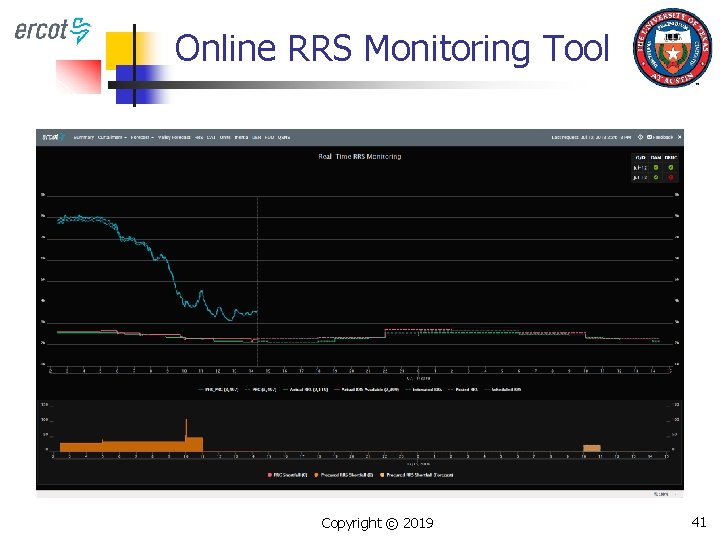
Task: Open the Valley Forecast page
Action: pos(174,137)
